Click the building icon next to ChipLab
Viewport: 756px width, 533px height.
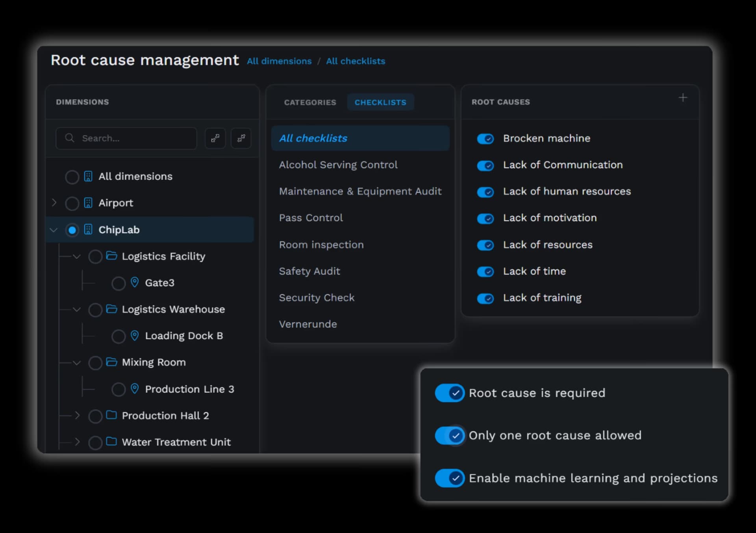coord(88,230)
